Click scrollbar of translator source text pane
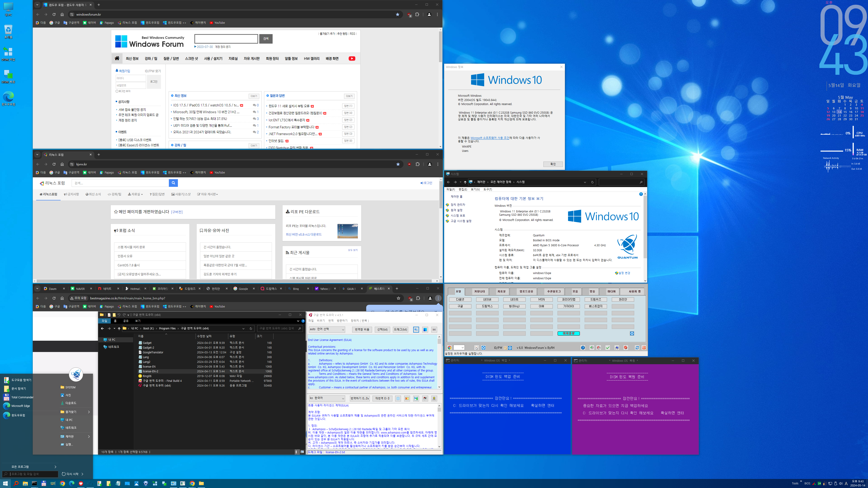Screen dimensions: 868x488 click(x=439, y=362)
